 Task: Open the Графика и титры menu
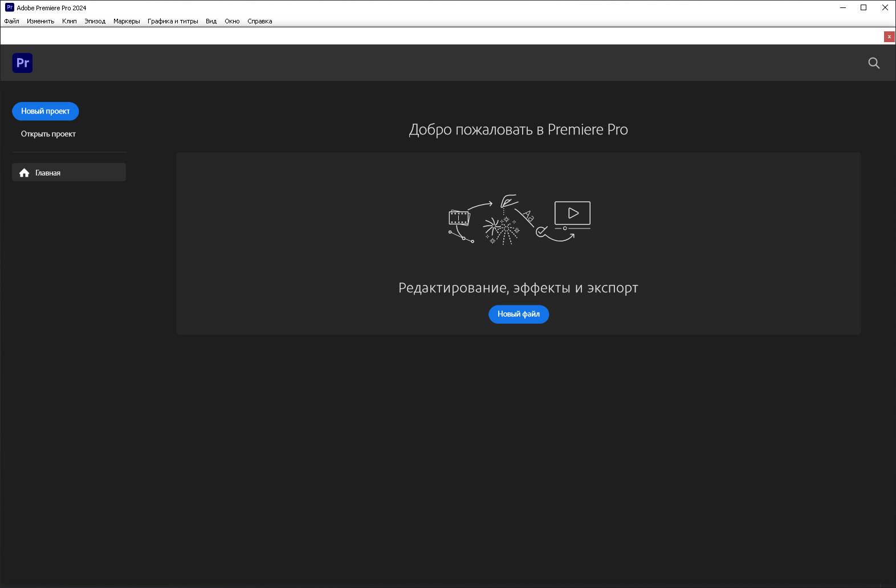click(x=173, y=21)
